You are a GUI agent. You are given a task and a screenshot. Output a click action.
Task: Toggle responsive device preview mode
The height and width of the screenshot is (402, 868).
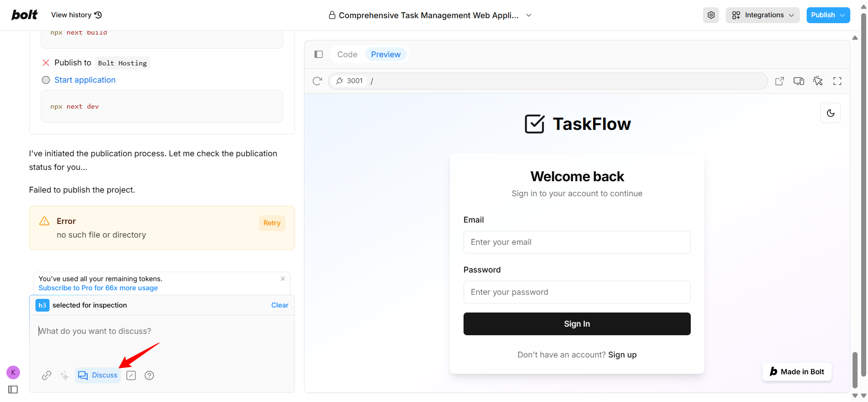(x=798, y=81)
